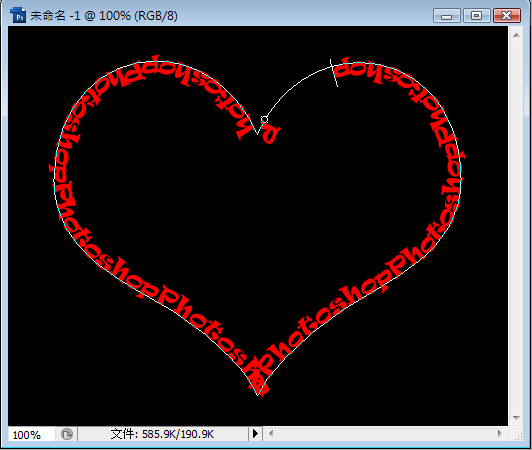
Task: Click the zoom percentage field showing 100%
Action: [x=31, y=434]
